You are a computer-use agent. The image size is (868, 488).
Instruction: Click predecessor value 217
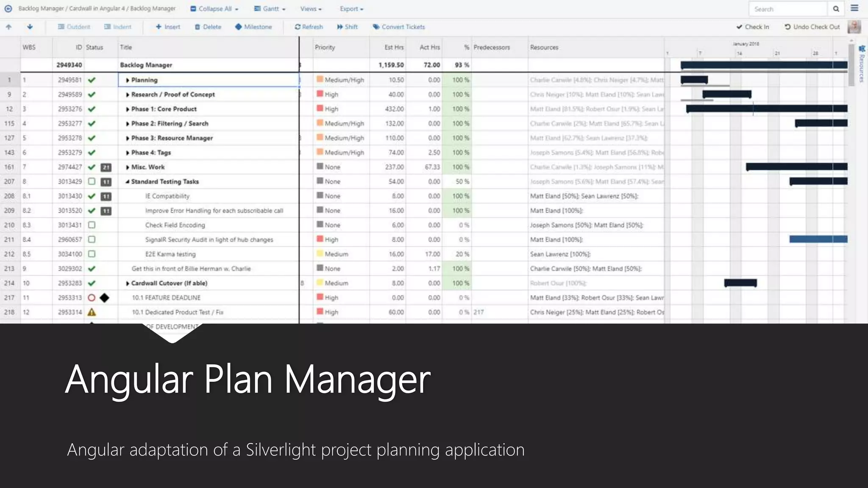479,312
